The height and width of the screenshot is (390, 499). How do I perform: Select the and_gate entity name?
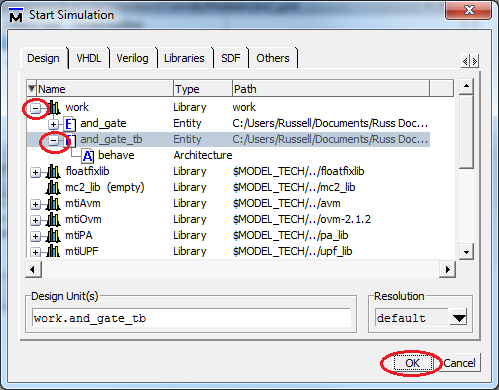tap(103, 124)
